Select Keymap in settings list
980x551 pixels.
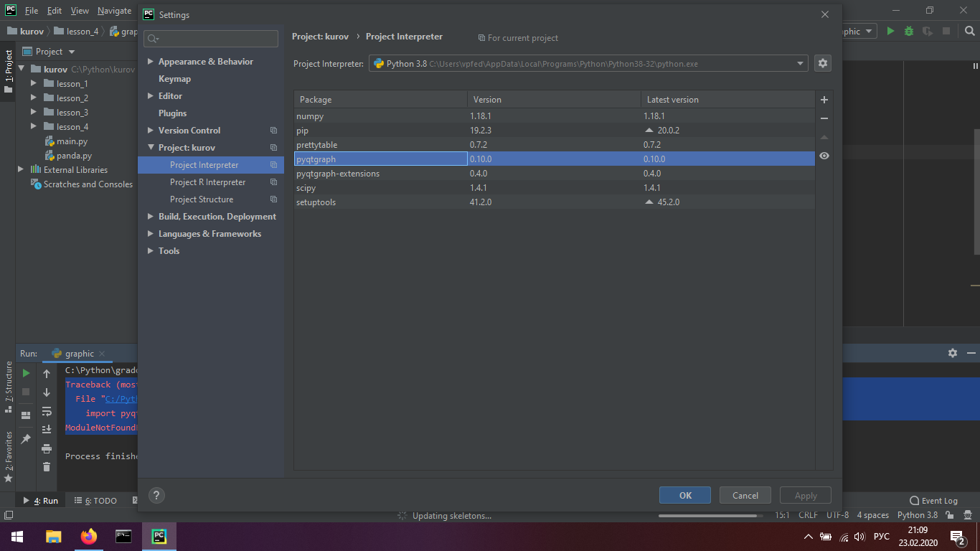(174, 79)
